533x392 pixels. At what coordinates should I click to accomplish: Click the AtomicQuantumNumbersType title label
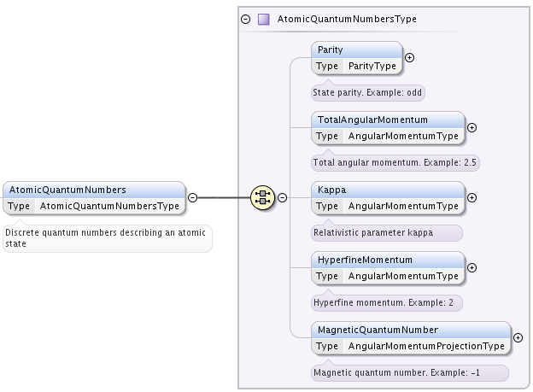click(347, 19)
